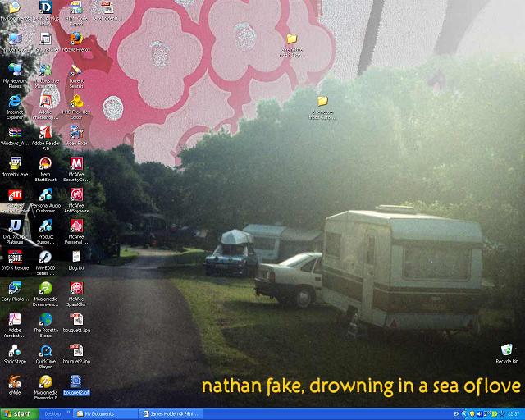Viewport: 525px width, 420px height.
Task: Open NW-E000 Series shortcut icon
Action: coord(46,262)
